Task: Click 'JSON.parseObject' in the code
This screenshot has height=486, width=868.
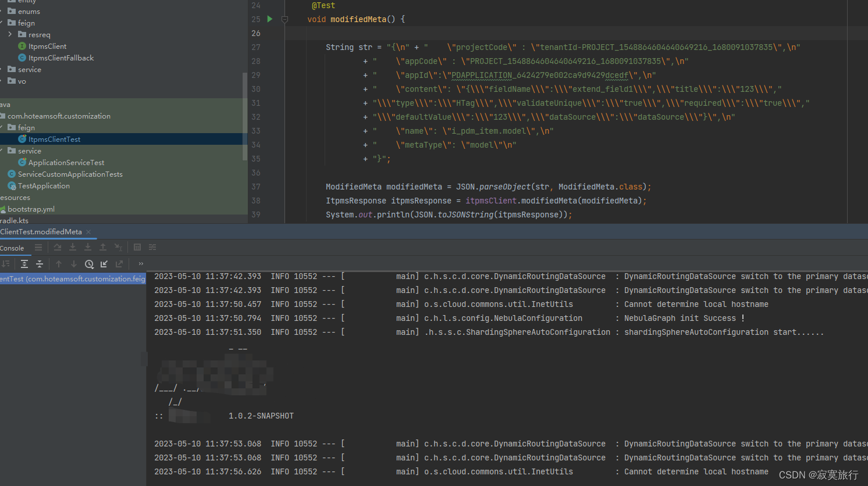Action: (493, 187)
